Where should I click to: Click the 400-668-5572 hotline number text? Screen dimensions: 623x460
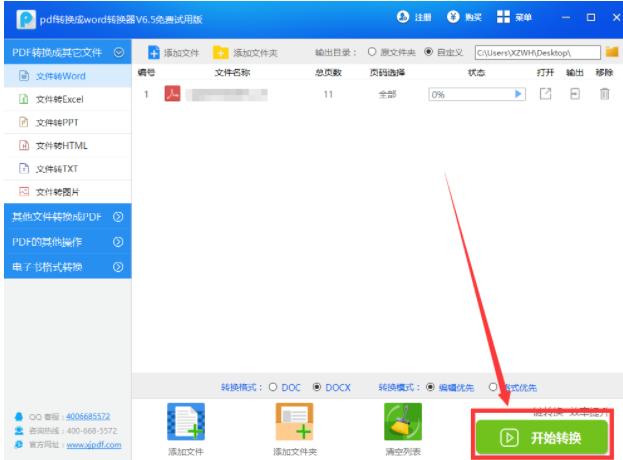(x=92, y=431)
